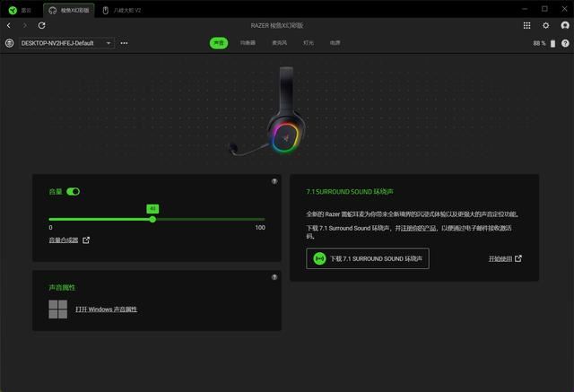Select the green Sound (声音) tab
574x392 pixels.
pyautogui.click(x=219, y=43)
